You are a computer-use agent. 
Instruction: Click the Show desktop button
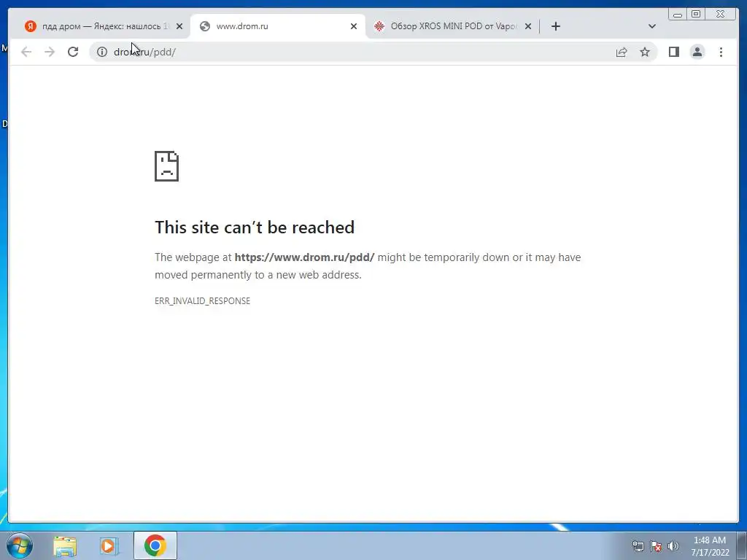coord(742,545)
